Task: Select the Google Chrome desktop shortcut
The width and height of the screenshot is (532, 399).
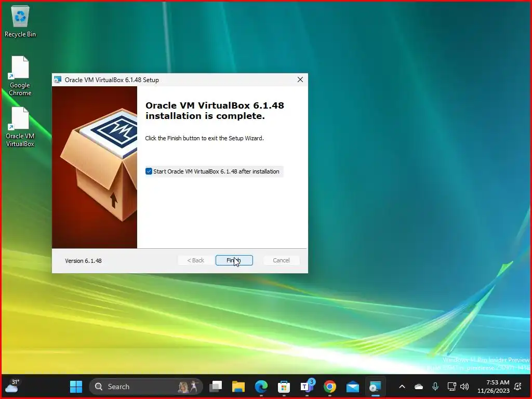Action: pyautogui.click(x=20, y=76)
